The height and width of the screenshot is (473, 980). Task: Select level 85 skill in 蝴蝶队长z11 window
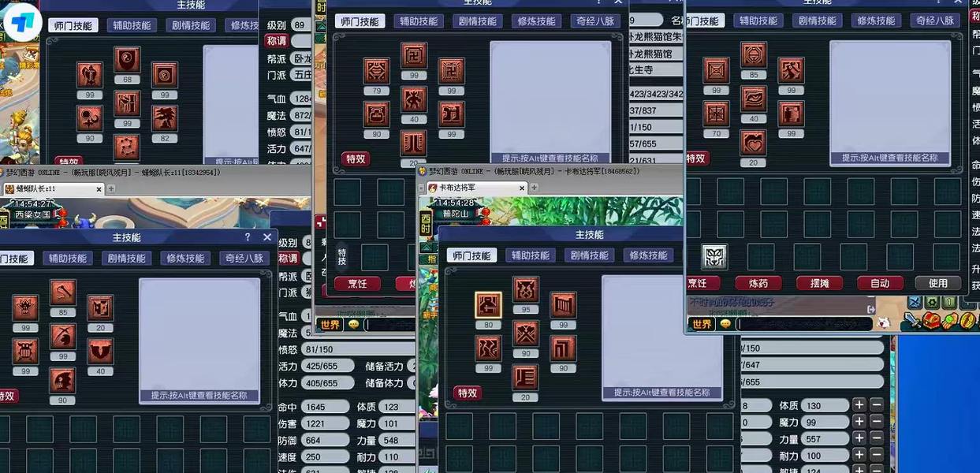(63, 292)
